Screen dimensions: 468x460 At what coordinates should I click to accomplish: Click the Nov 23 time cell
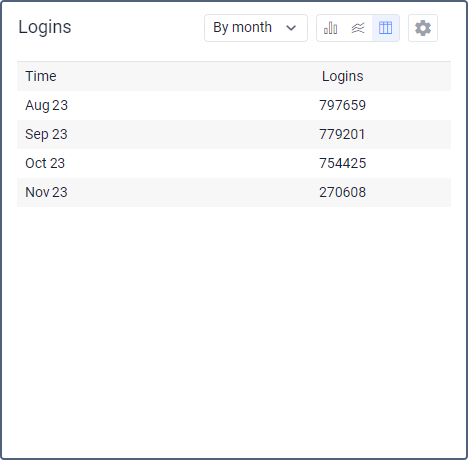point(46,192)
